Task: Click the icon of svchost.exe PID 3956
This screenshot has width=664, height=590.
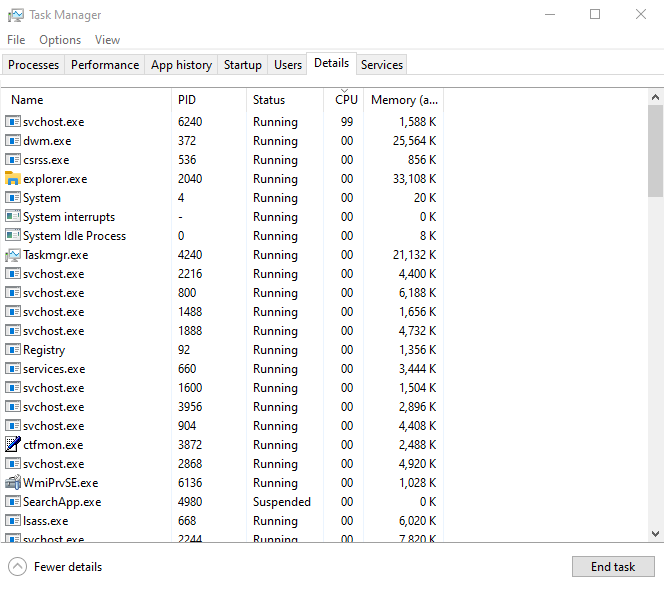Action: coord(13,407)
